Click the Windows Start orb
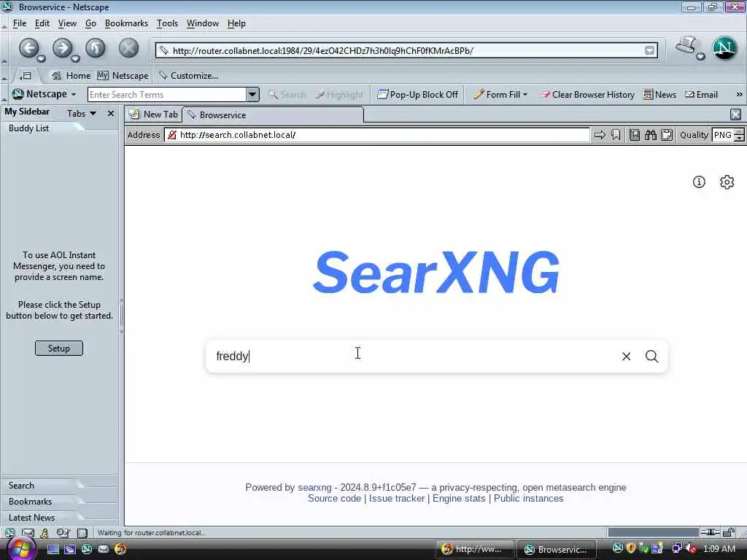747x560 pixels. pyautogui.click(x=20, y=548)
